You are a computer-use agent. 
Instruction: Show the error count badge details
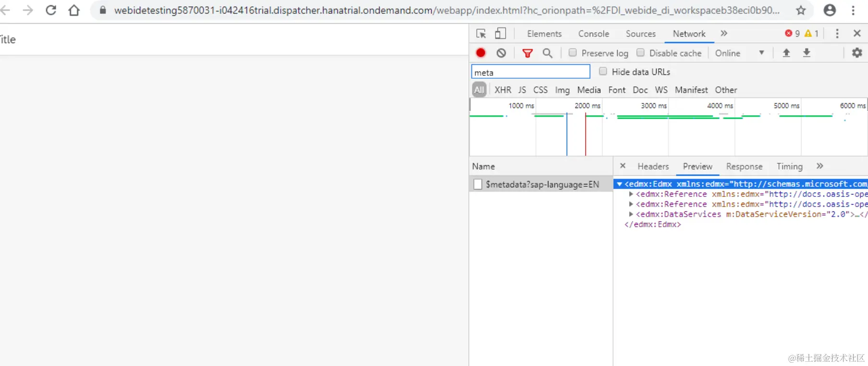tap(792, 33)
